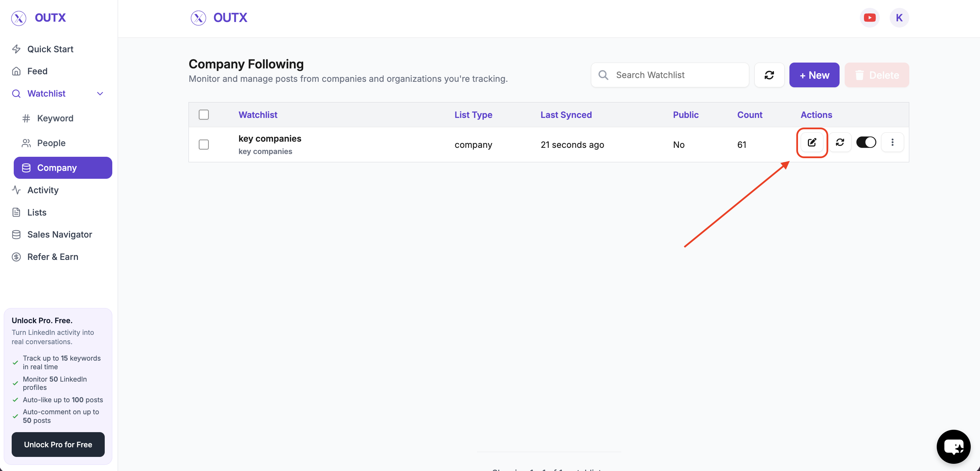980x471 pixels.
Task: Select the key companies row checkbox
Action: click(x=204, y=145)
